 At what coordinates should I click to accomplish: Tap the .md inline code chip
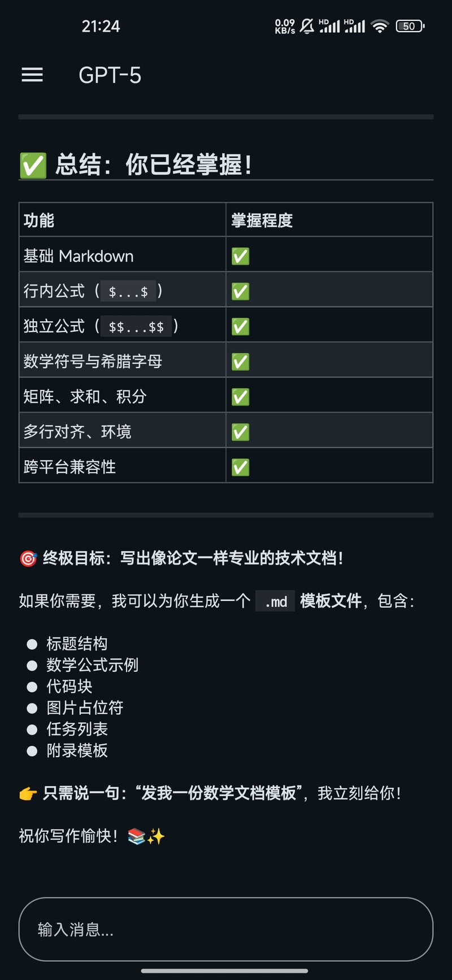[x=275, y=601]
